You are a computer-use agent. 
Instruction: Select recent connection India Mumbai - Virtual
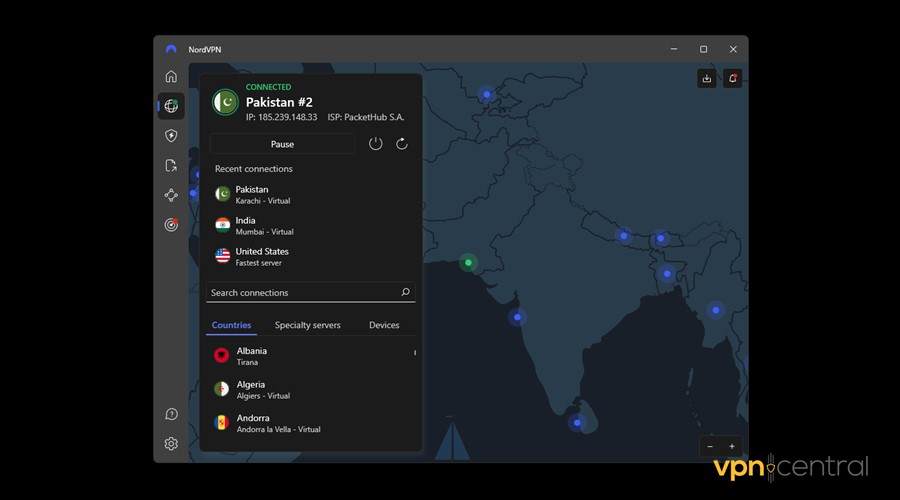pos(311,226)
